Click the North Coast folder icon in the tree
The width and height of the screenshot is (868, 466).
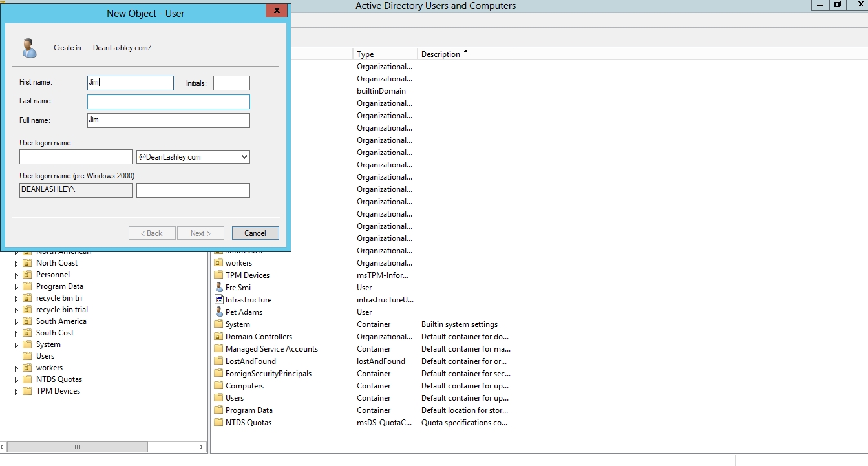27,263
